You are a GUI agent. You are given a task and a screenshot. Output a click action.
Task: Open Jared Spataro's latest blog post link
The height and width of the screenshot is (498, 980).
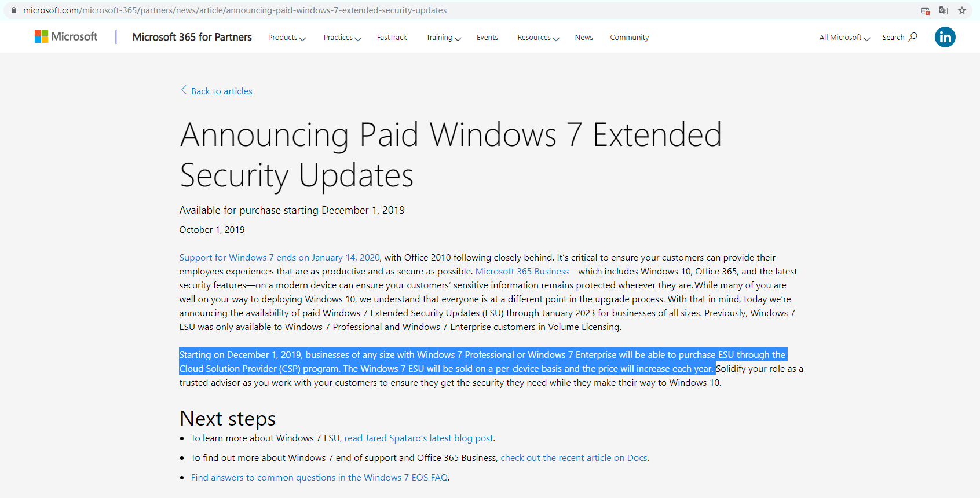419,438
